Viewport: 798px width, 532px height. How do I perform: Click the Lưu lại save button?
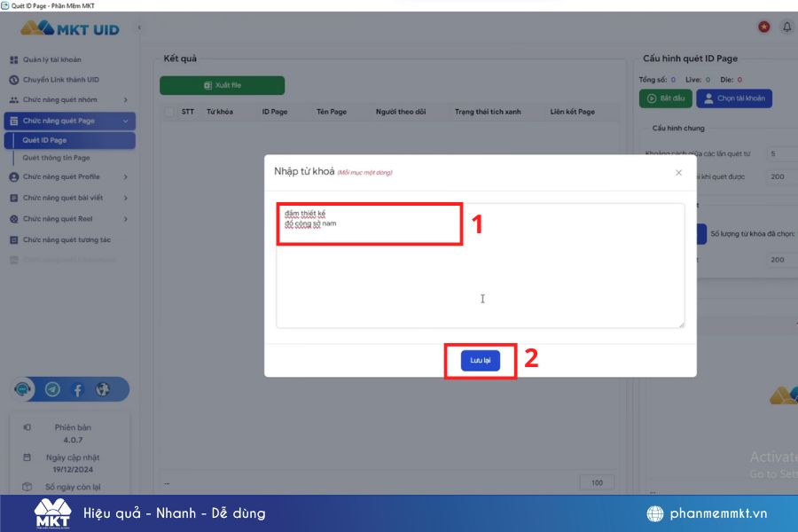480,361
